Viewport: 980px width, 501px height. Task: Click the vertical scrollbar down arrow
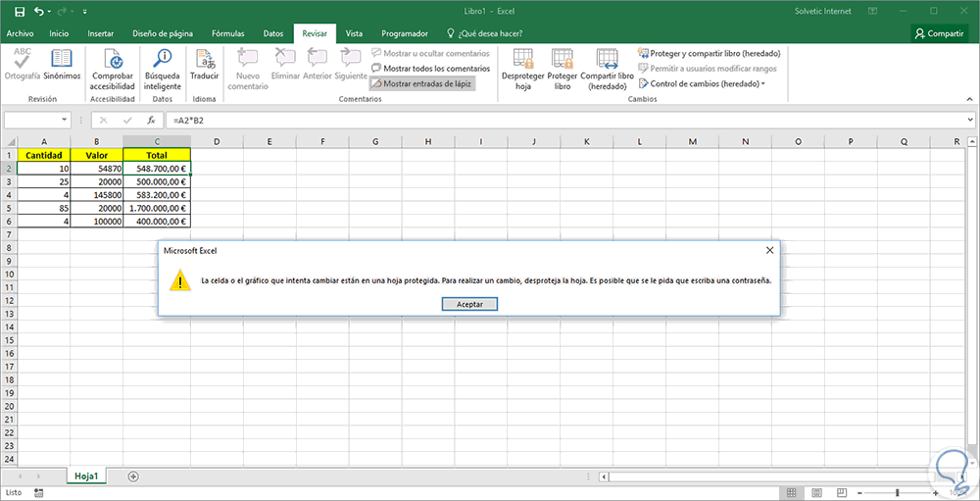pos(974,462)
